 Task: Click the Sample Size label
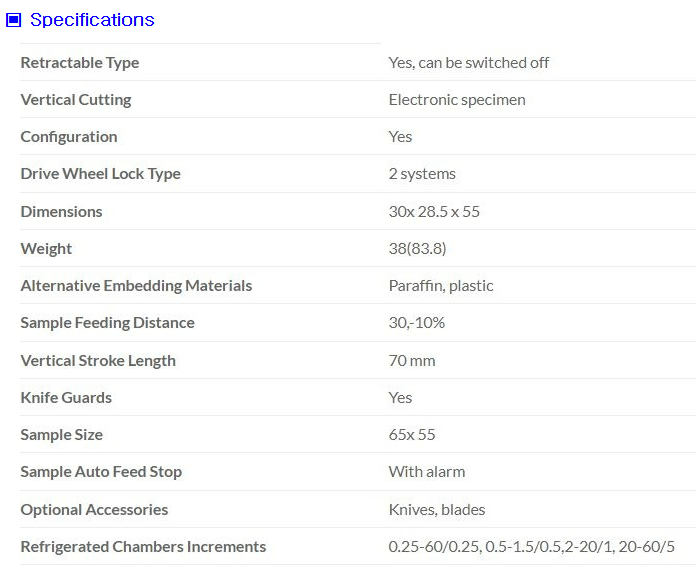click(x=62, y=435)
